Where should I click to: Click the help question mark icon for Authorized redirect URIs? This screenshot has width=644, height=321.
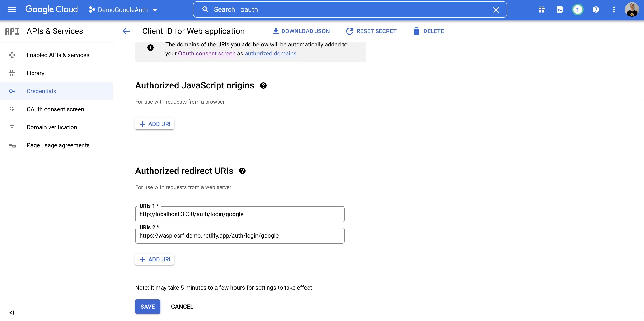coord(242,171)
